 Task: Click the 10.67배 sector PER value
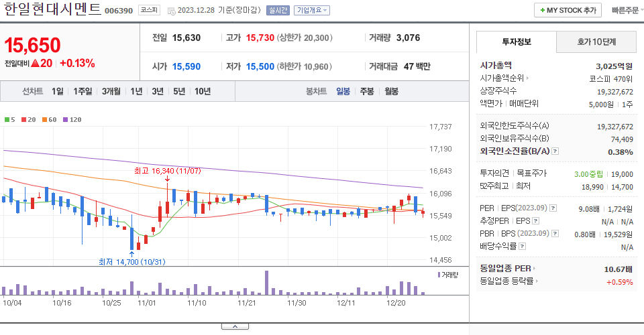tap(618, 269)
